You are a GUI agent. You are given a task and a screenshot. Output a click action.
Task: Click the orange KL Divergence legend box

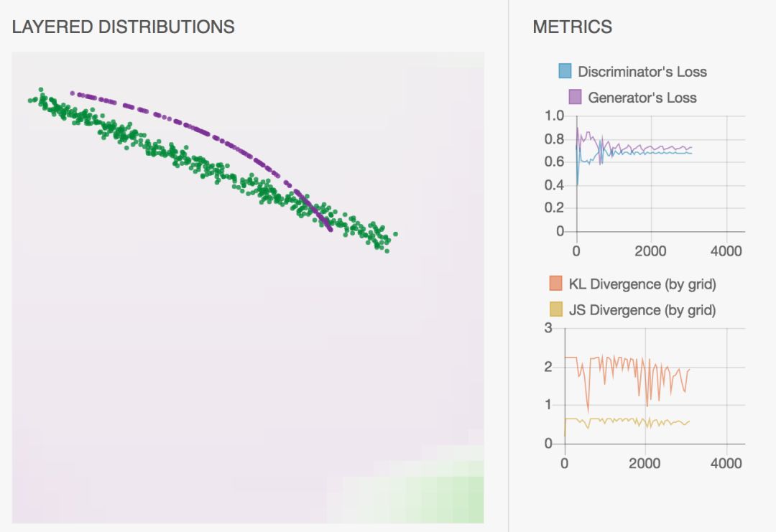coord(555,284)
